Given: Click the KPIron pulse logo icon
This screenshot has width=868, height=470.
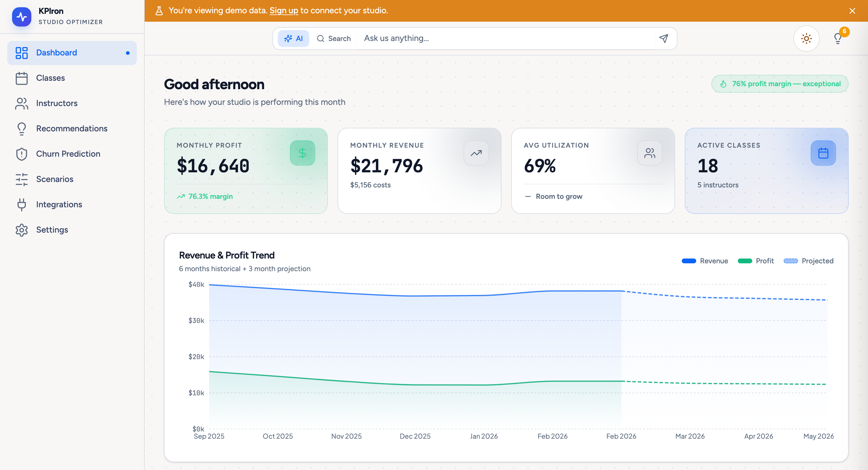Looking at the screenshot, I should pyautogui.click(x=22, y=17).
